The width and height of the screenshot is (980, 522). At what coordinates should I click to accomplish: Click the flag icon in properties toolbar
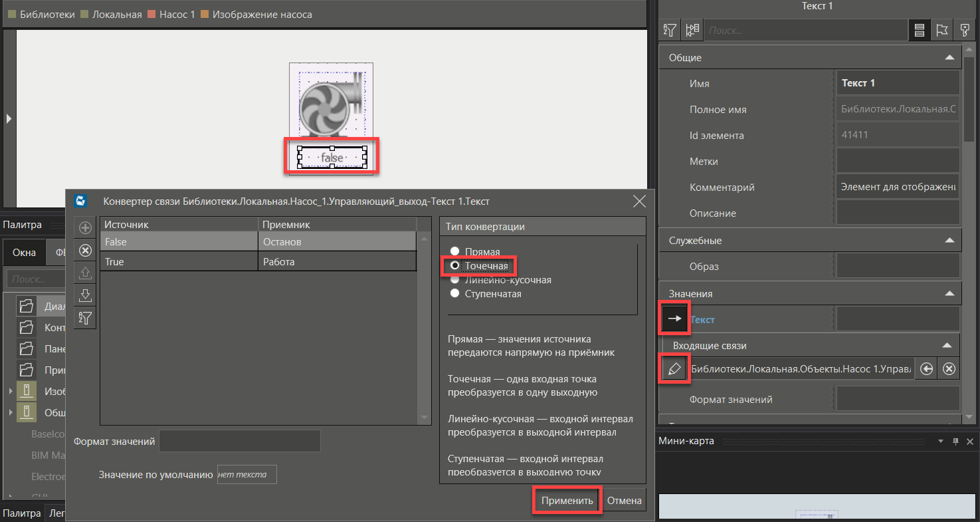941,30
